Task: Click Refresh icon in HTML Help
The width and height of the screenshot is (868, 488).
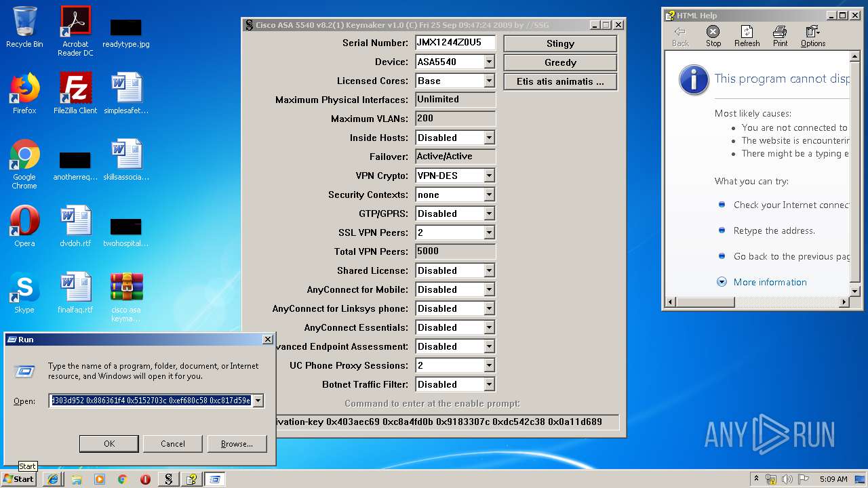Action: click(x=747, y=37)
